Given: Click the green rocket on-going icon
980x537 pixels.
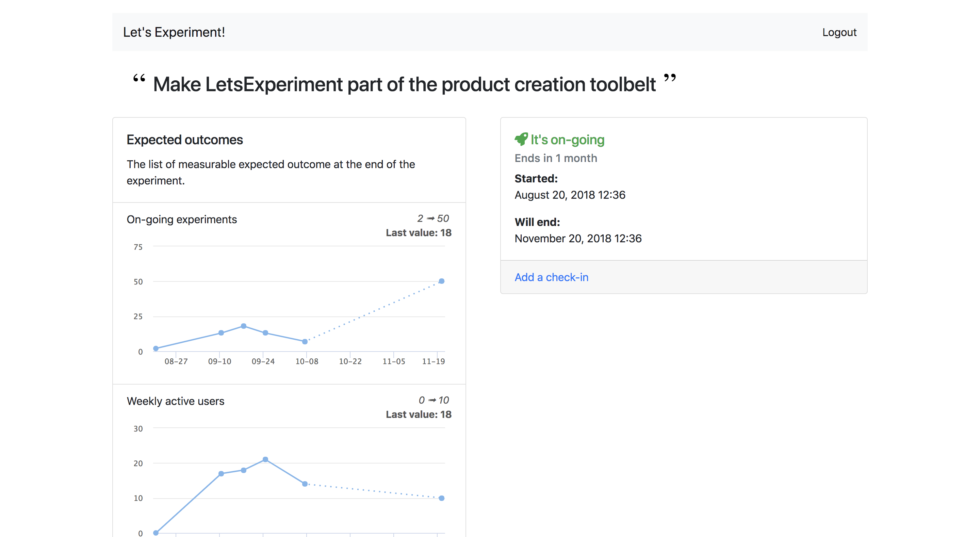Looking at the screenshot, I should pos(521,139).
